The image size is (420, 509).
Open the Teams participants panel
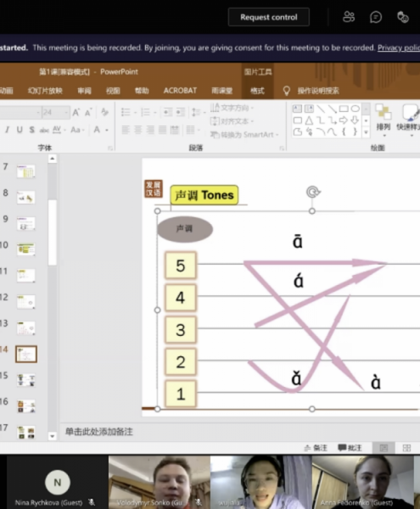click(349, 17)
